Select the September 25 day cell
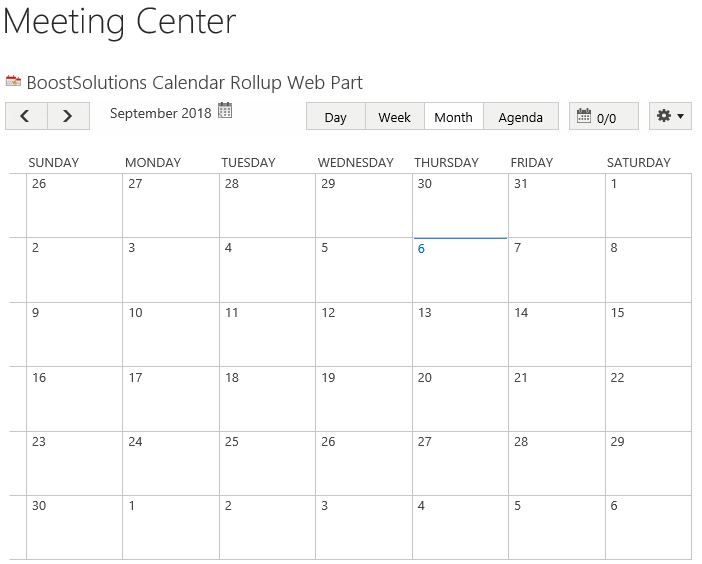The image size is (702, 564). point(267,464)
